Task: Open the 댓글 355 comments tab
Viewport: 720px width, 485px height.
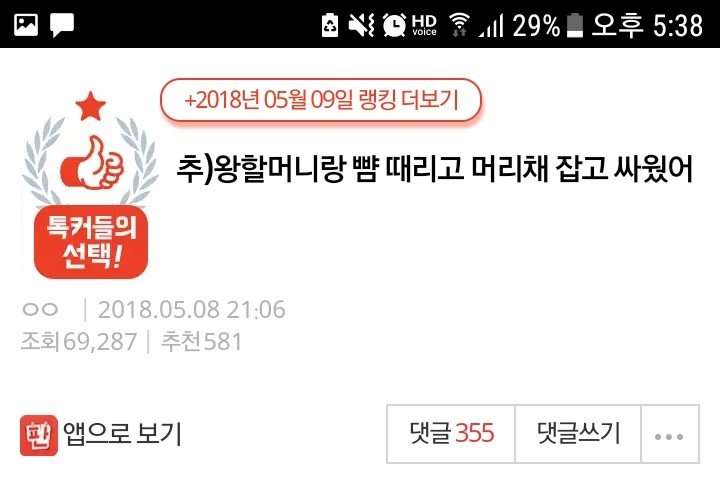Action: click(451, 434)
